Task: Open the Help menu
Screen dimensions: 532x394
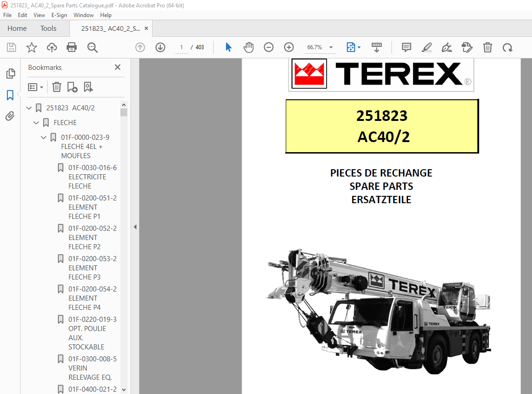Action: (x=106, y=15)
